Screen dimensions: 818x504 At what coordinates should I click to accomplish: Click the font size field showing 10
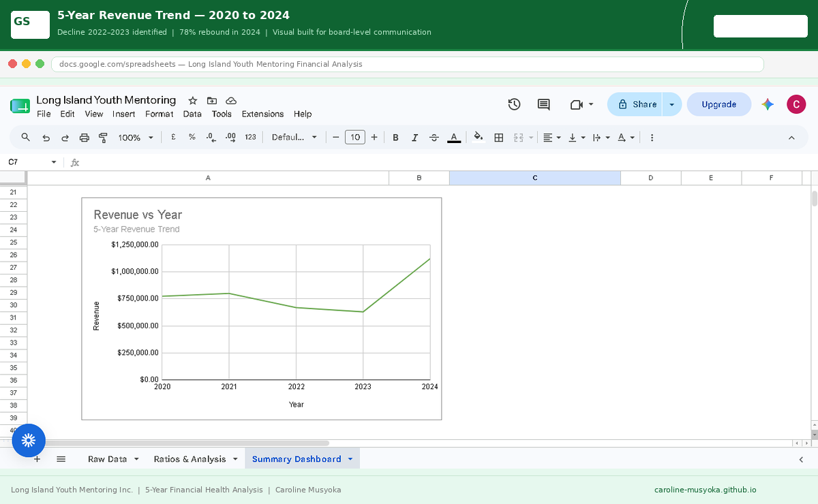355,137
